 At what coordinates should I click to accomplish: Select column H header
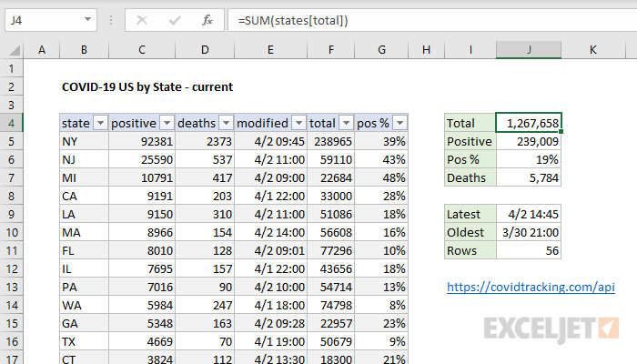point(426,50)
